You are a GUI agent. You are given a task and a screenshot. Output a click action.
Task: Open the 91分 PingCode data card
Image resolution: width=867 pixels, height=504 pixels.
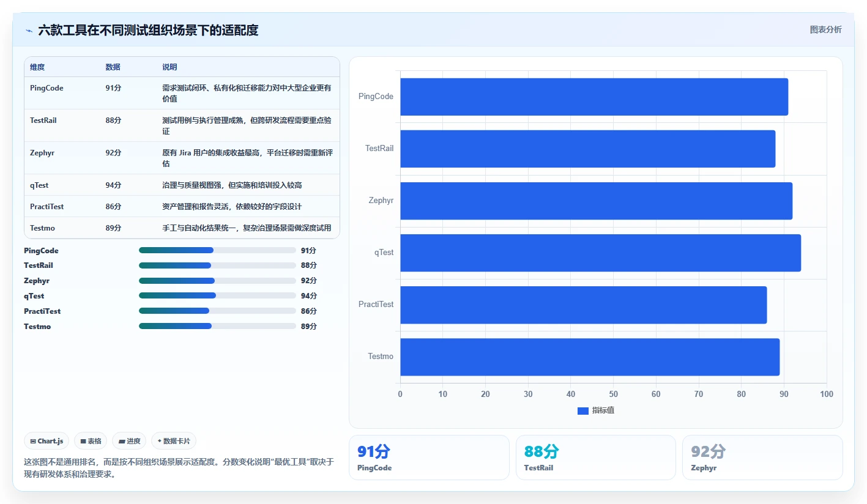[429, 458]
